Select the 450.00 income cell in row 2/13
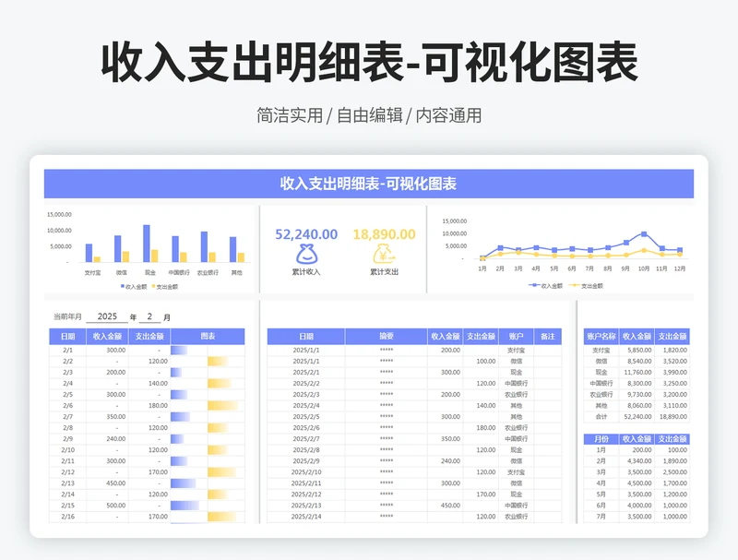 tap(107, 483)
